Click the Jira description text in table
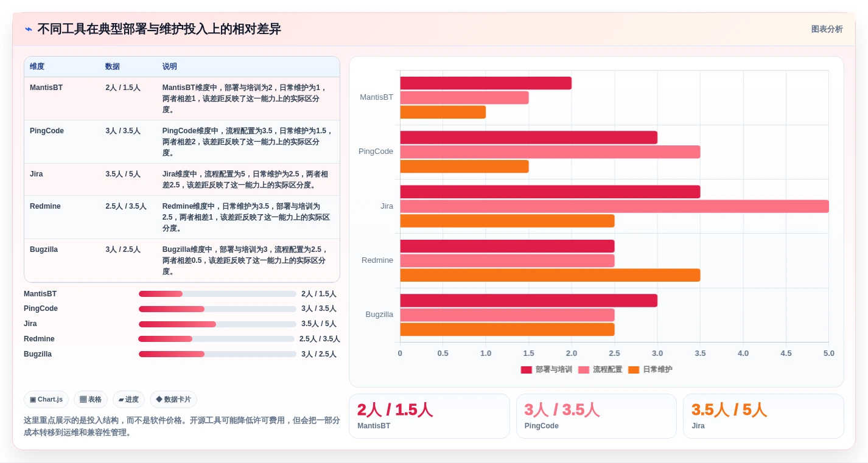The image size is (868, 463). click(246, 179)
